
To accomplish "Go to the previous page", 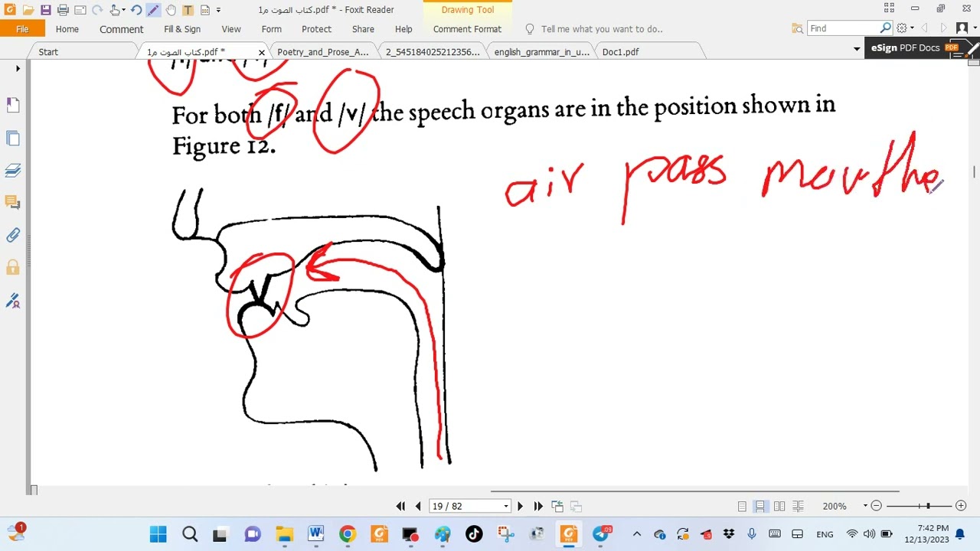I will (x=418, y=506).
